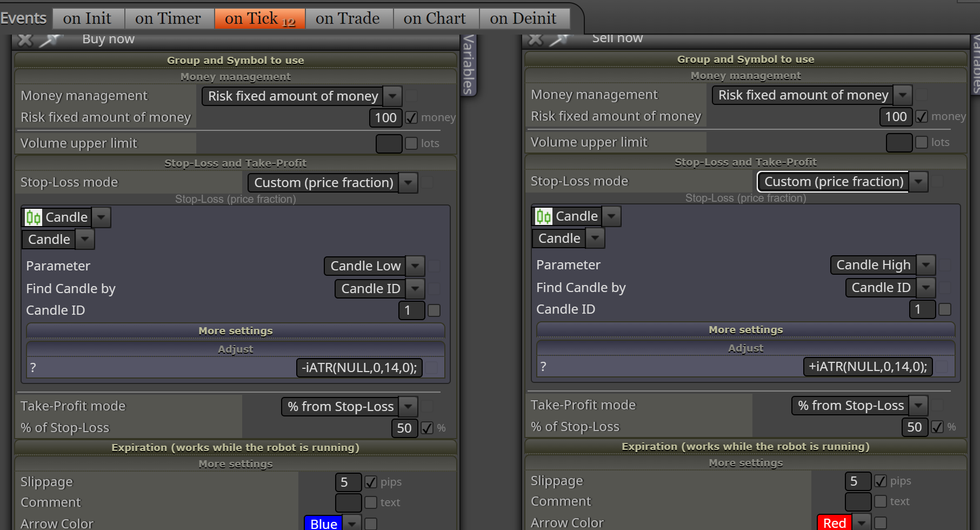
Task: Toggle More settings inside Buy now candle box
Action: pos(236,331)
